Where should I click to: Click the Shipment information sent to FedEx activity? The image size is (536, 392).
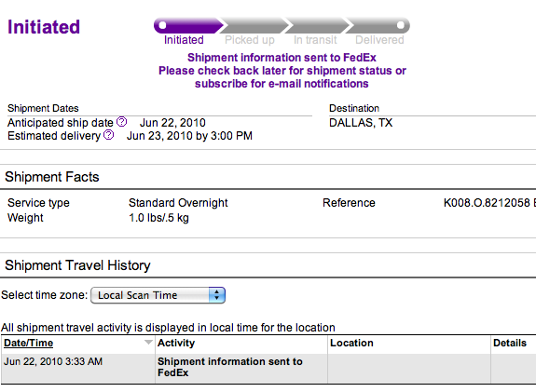tap(230, 367)
